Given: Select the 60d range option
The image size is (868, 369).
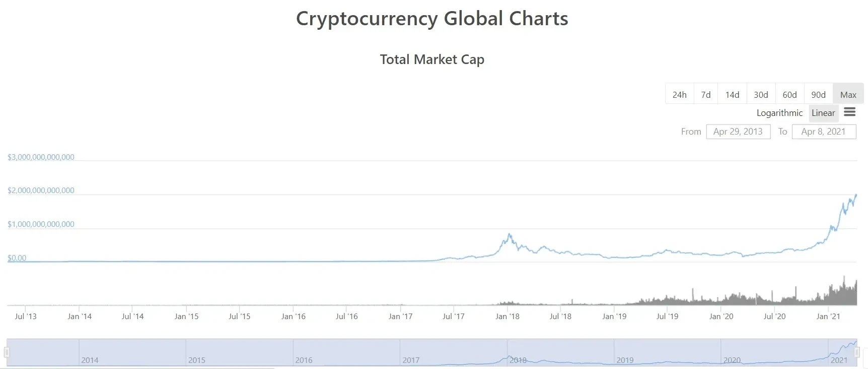Looking at the screenshot, I should pyautogui.click(x=789, y=94).
